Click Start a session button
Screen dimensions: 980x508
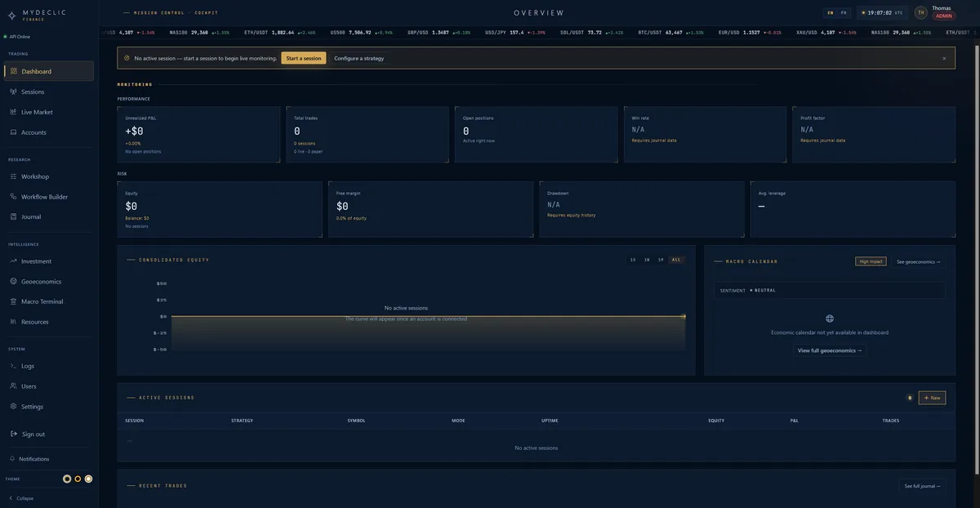tap(304, 58)
